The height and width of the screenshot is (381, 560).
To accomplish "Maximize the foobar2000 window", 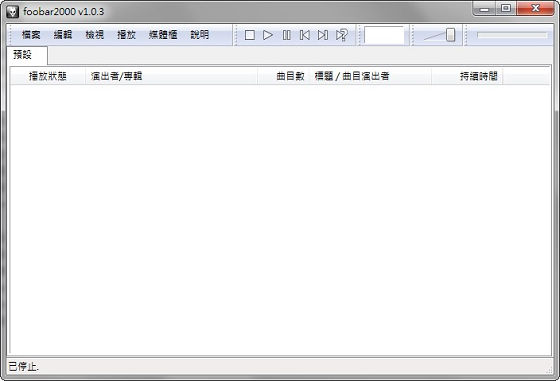I will 506,9.
